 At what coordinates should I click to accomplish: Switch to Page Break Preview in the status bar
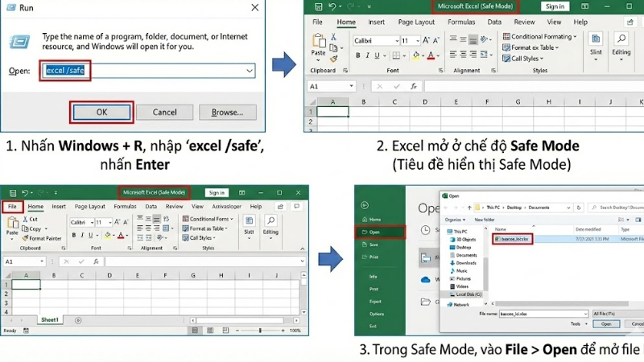click(225, 331)
